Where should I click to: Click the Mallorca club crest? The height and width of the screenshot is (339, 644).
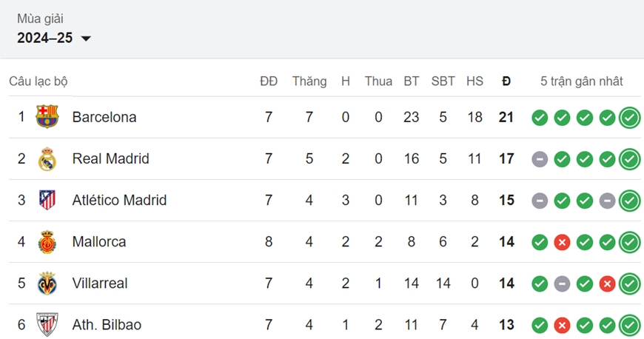coord(47,241)
